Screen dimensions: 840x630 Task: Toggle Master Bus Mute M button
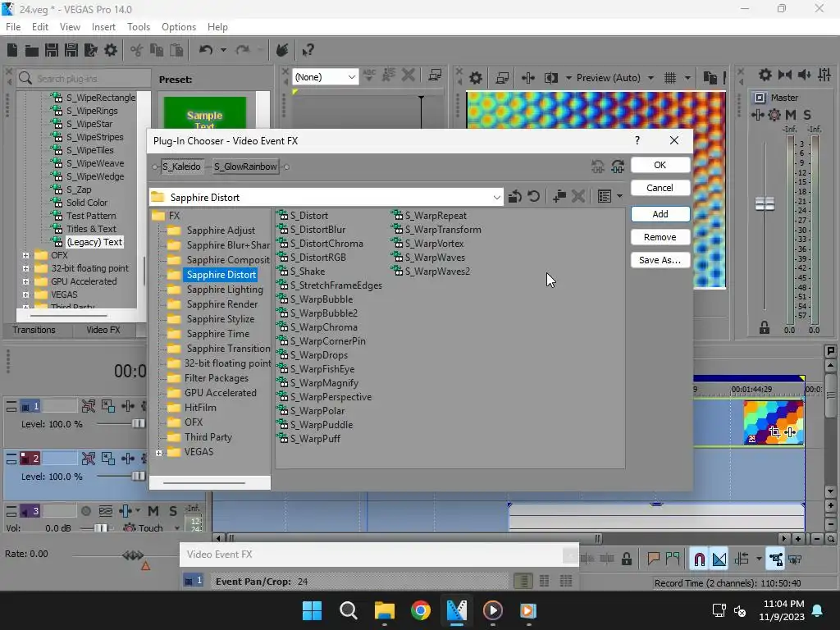pyautogui.click(x=790, y=115)
